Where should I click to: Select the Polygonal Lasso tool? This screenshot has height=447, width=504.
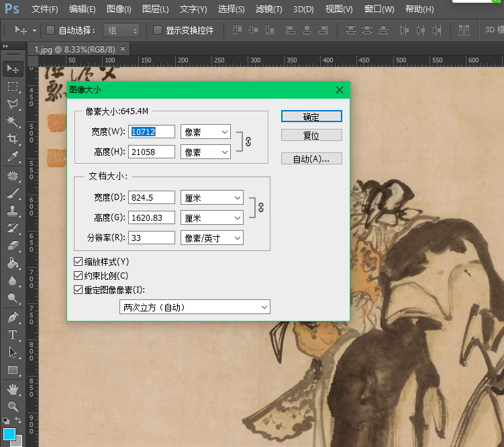click(x=13, y=103)
